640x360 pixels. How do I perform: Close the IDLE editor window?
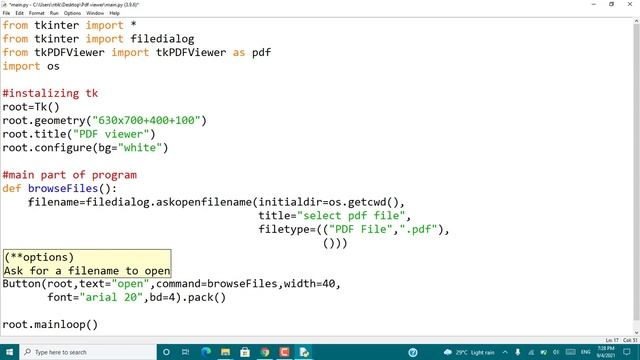coord(630,4)
